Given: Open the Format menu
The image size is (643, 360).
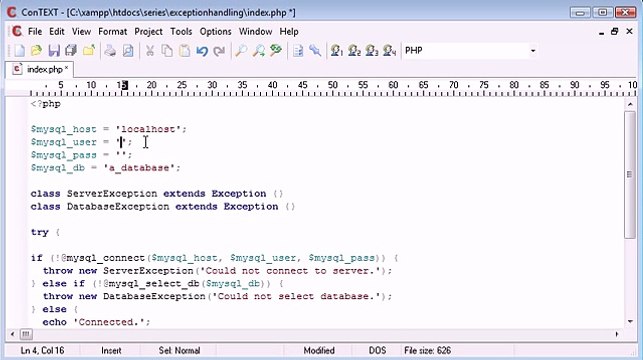Looking at the screenshot, I should click(x=112, y=32).
